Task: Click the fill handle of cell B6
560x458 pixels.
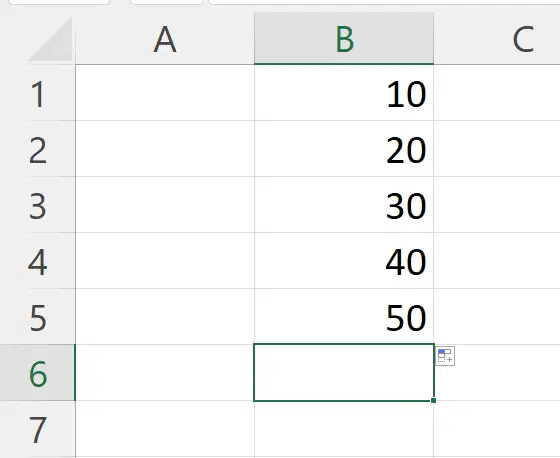Action: [x=433, y=400]
